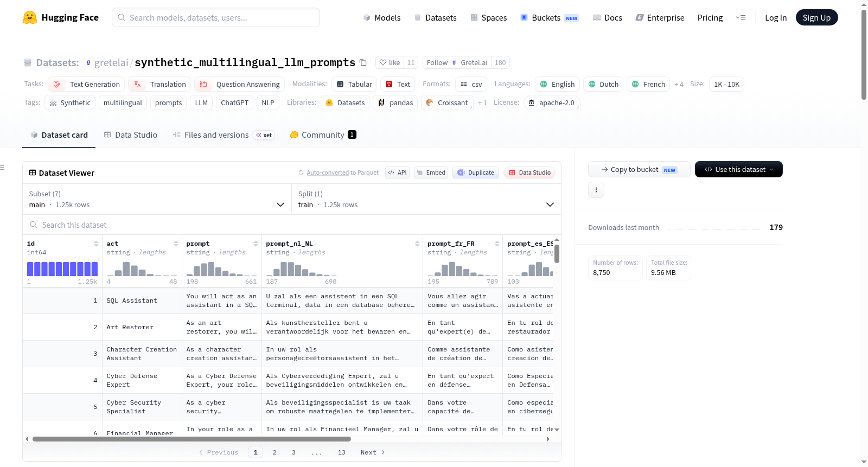This screenshot has width=868, height=467.
Task: Click the Question Answering task icon
Action: (203, 84)
